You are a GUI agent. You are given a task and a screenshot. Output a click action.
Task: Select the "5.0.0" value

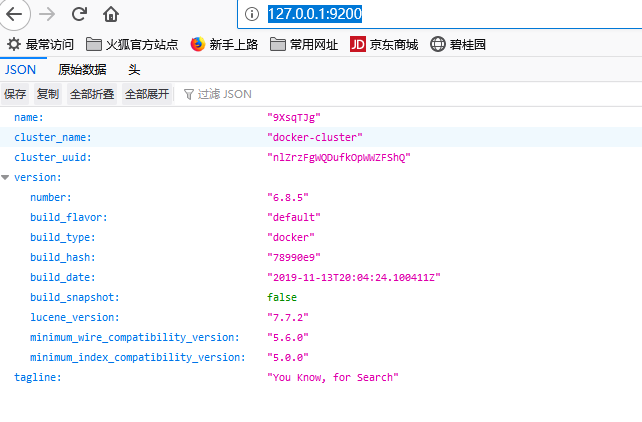coord(287,358)
